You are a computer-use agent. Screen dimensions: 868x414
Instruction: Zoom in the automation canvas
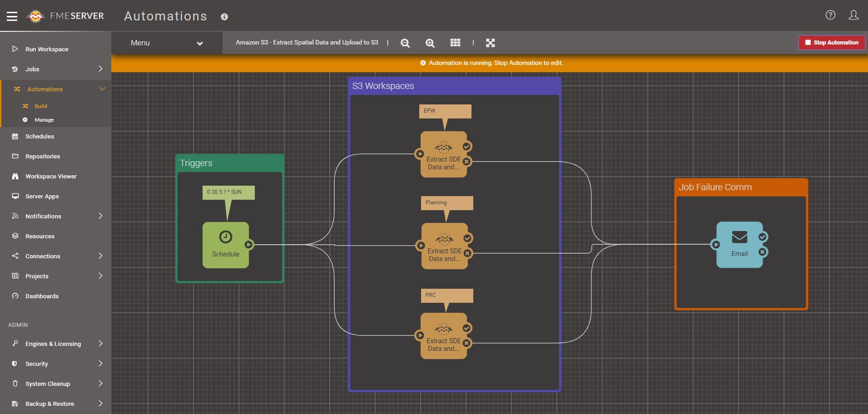(430, 43)
